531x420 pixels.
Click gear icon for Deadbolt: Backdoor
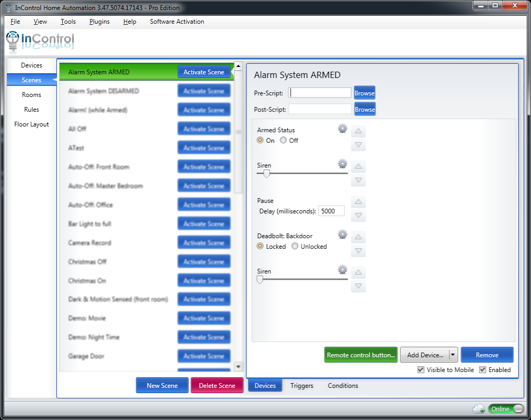tap(343, 235)
